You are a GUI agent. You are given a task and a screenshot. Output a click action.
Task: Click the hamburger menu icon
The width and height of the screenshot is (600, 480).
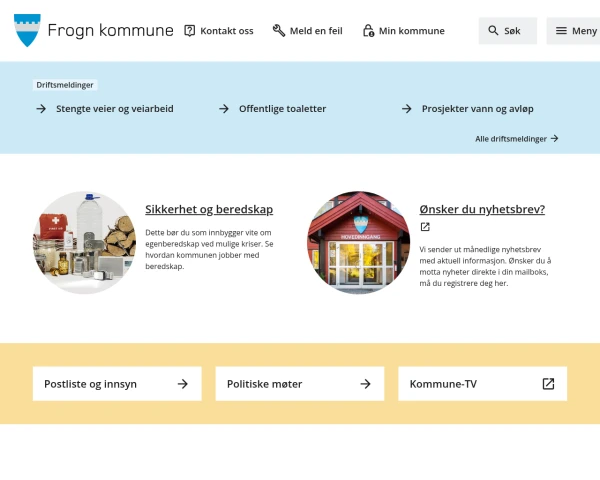tap(561, 31)
